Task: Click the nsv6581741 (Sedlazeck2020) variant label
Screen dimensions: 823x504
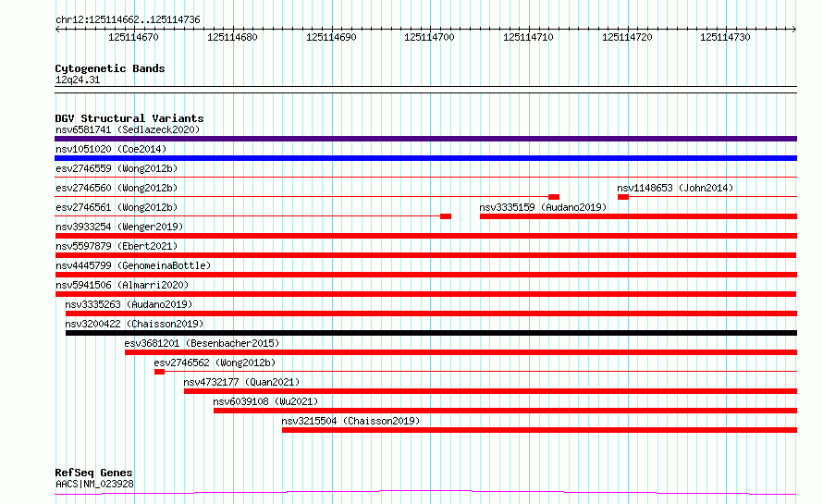Action: [128, 129]
